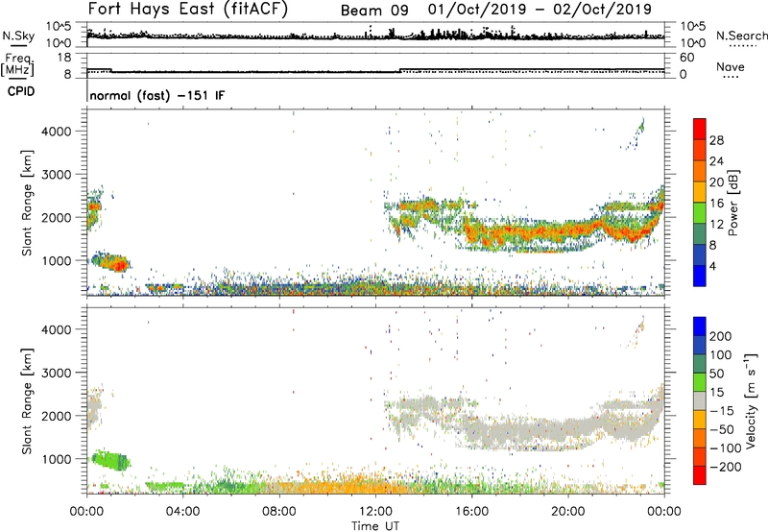Click the '20:00' time axis tick label

568,512
